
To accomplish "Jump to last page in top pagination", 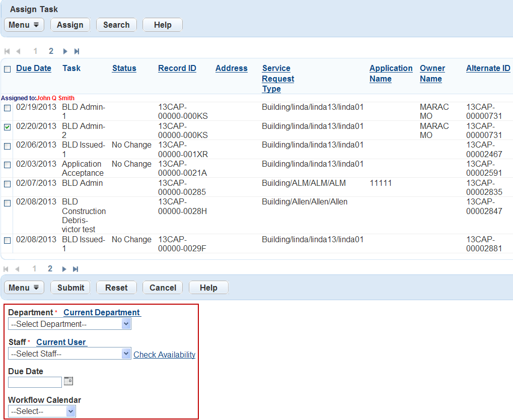I will (x=77, y=51).
